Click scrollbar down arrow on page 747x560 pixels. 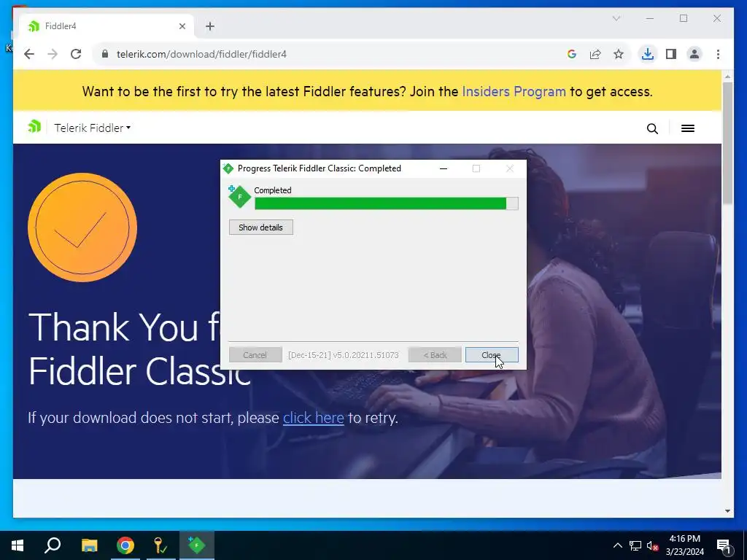[727, 511]
